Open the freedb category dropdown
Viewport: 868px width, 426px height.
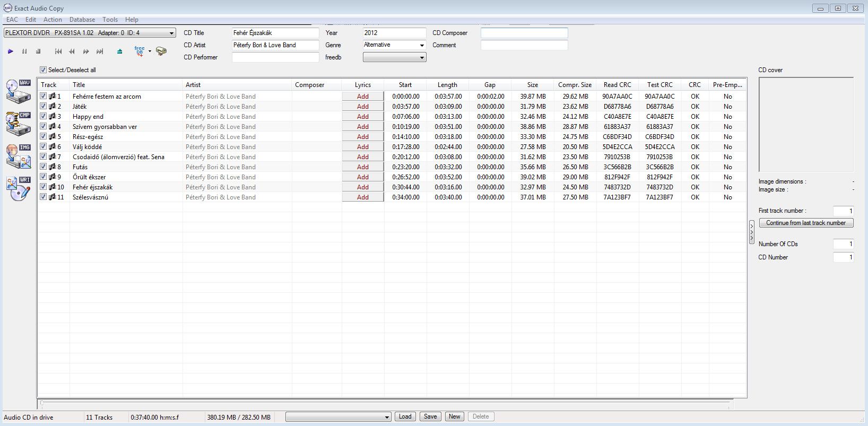pyautogui.click(x=394, y=57)
